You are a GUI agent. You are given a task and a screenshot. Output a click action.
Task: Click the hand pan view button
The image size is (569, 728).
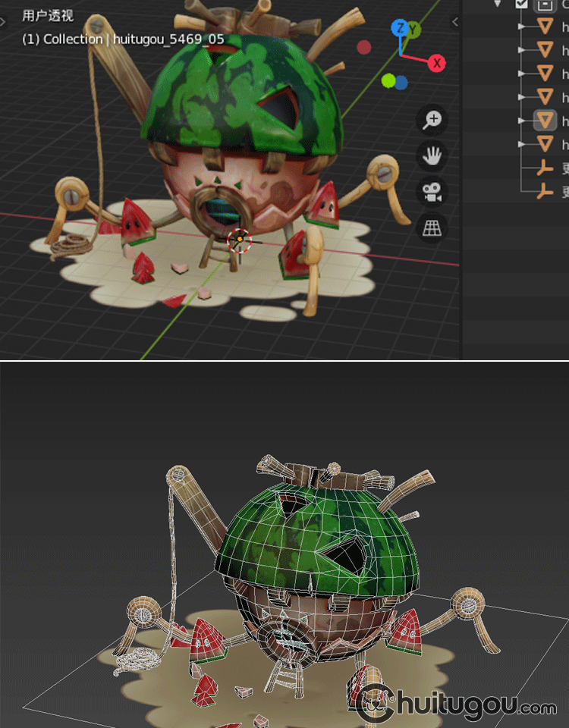(x=432, y=155)
